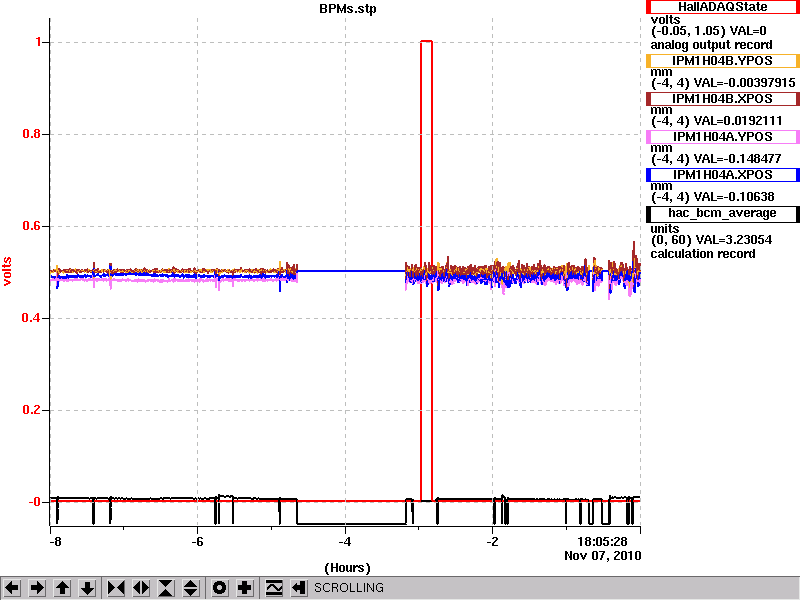Click the VAL=-0.10638 readout

[734, 197]
